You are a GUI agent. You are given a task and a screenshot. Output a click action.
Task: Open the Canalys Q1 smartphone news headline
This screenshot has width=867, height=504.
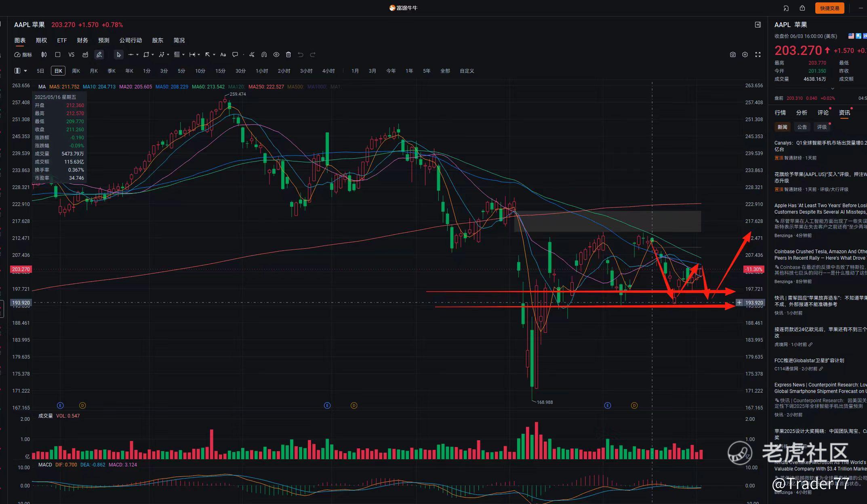[x=820, y=146]
